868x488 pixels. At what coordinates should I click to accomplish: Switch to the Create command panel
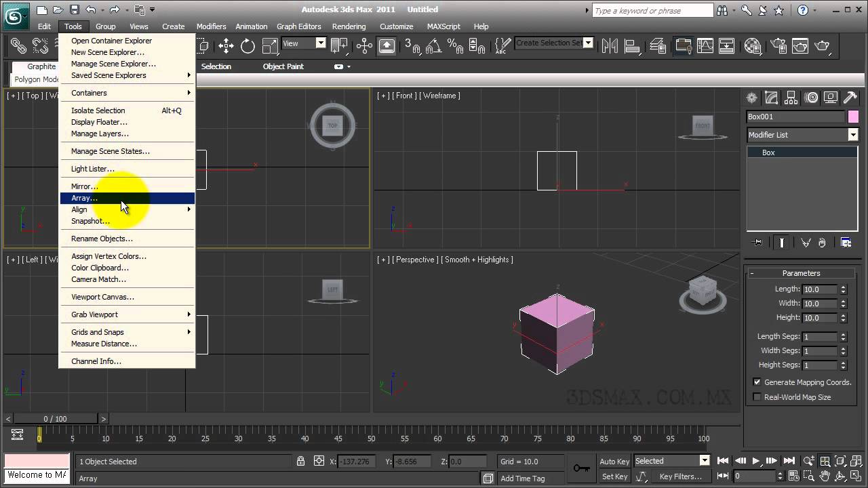(x=751, y=98)
